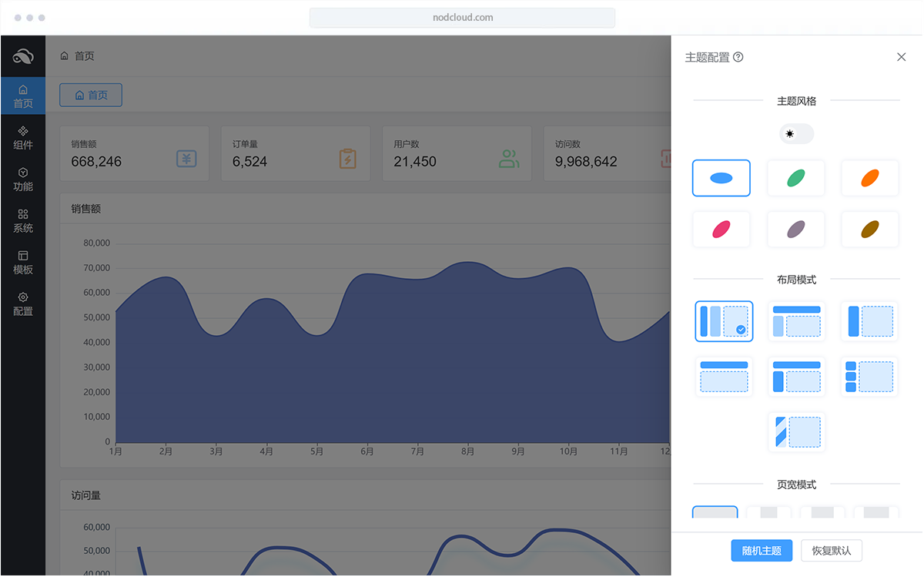This screenshot has height=577, width=924.
Task: Click the clipboard icon on 订单量 card
Action: 348,159
